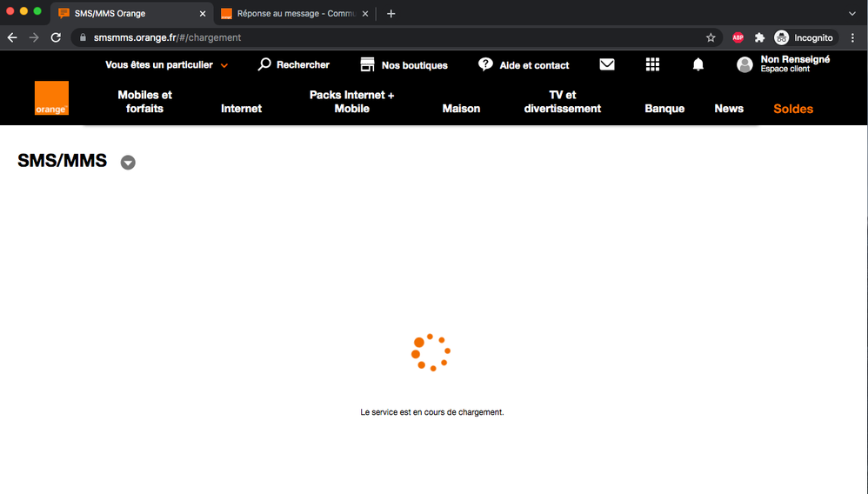Expand the tab search chevron
This screenshot has height=494, width=868.
[852, 14]
